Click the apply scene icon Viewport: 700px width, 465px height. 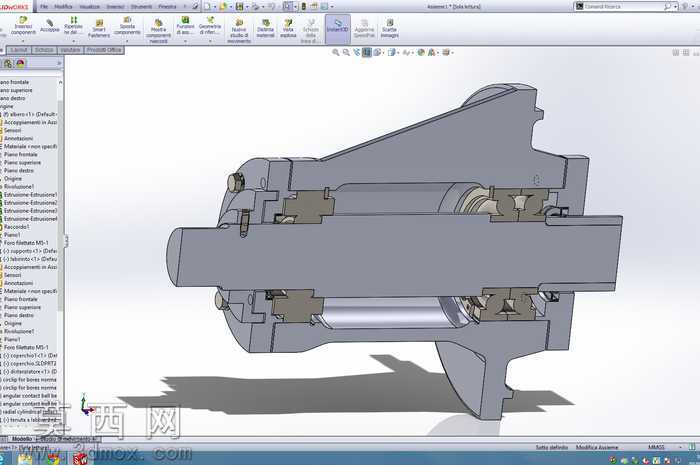pos(431,53)
